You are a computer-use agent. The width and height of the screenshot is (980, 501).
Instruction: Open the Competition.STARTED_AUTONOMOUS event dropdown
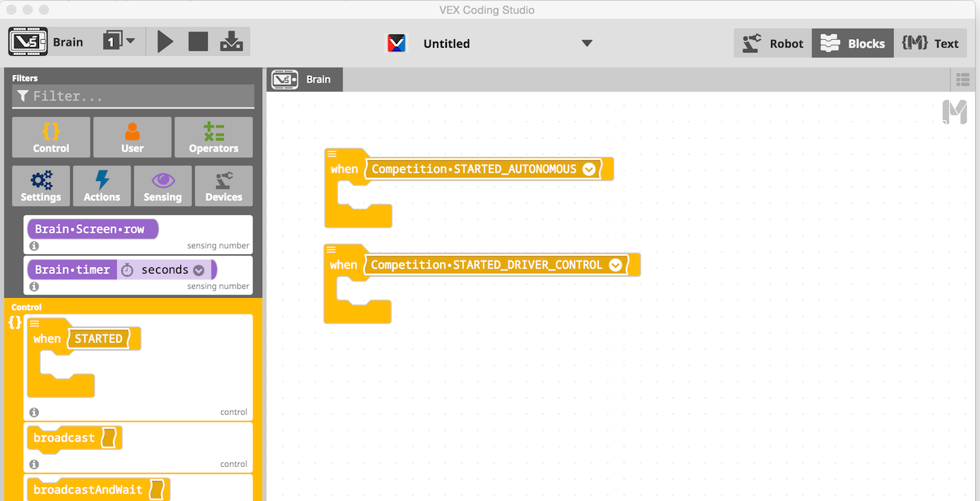[x=589, y=170]
